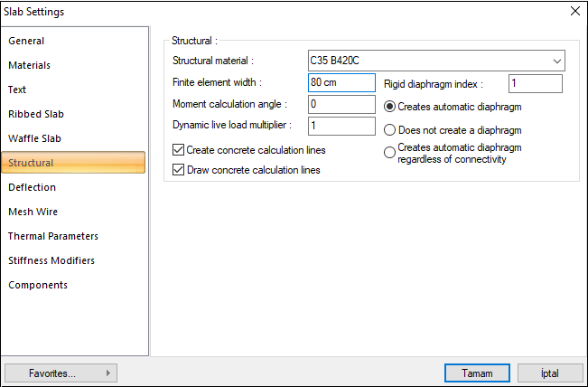Choose automatic diaphragm regardless of connectivity

point(390,153)
